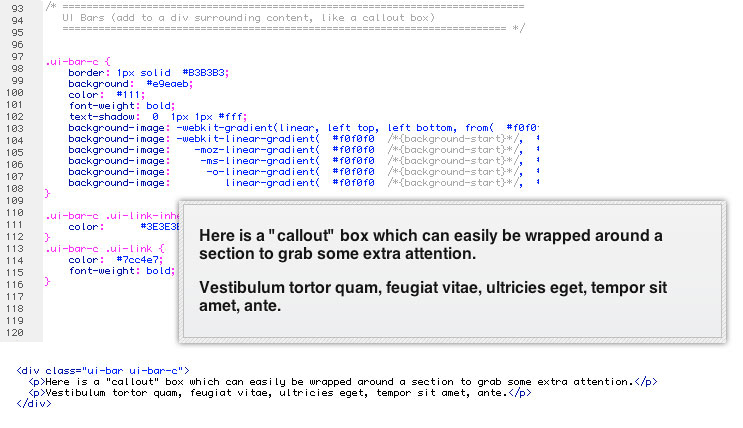
Task: Click line number 93 in the gutter
Action: click(x=17, y=9)
